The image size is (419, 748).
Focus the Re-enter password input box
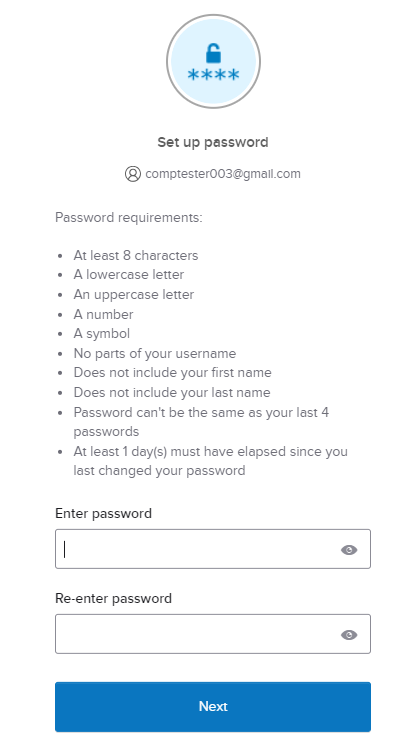point(213,634)
